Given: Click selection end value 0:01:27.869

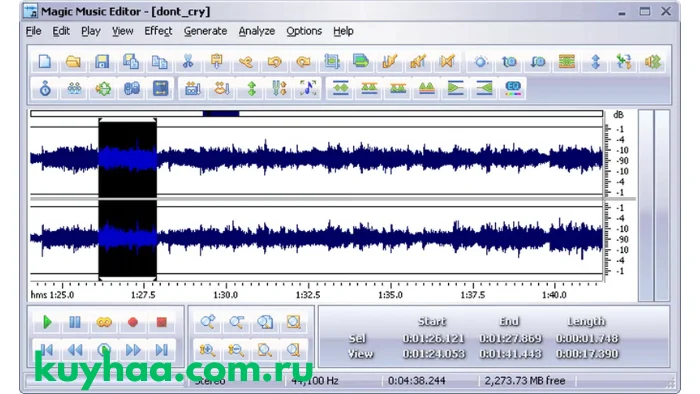Looking at the screenshot, I should pos(510,339).
